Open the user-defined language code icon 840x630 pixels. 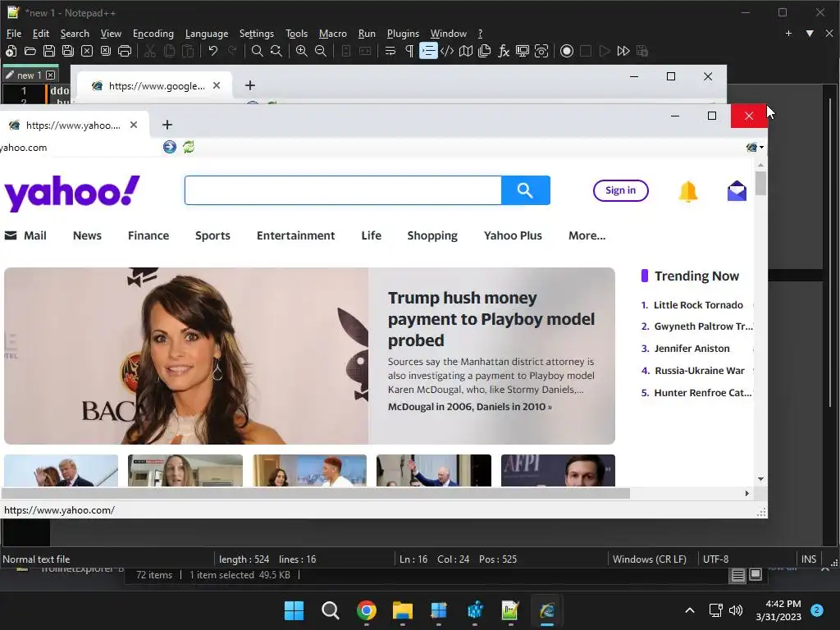coord(447,51)
